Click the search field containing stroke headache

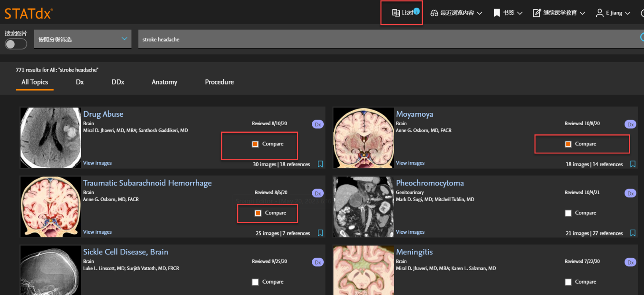[x=380, y=39]
